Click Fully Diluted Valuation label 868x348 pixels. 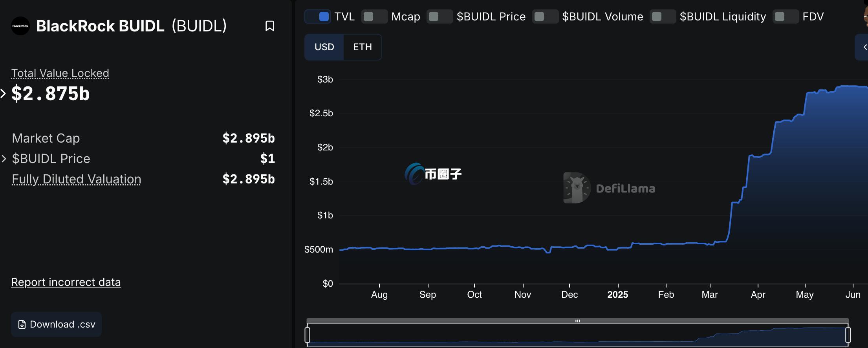[77, 179]
